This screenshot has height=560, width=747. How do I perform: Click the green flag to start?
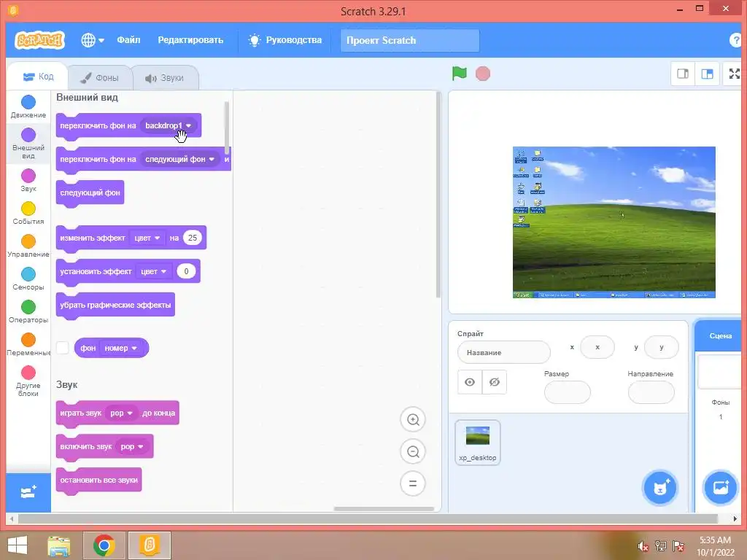click(460, 74)
